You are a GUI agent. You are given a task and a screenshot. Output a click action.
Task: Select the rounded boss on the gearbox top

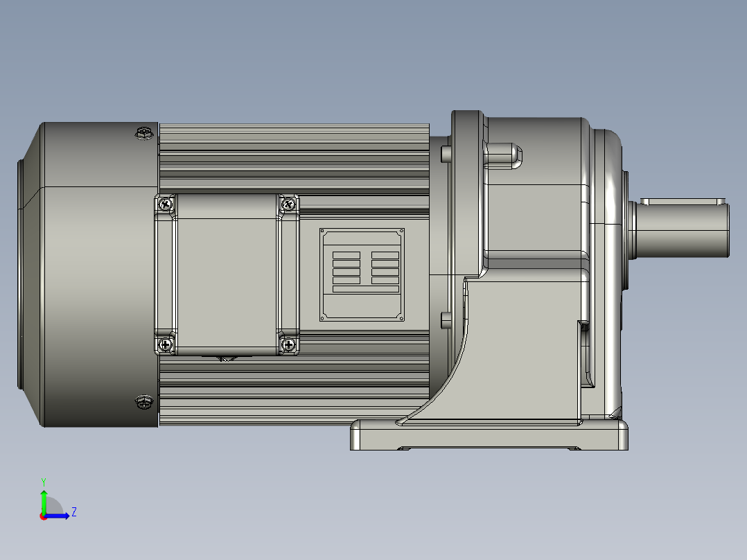(x=504, y=156)
